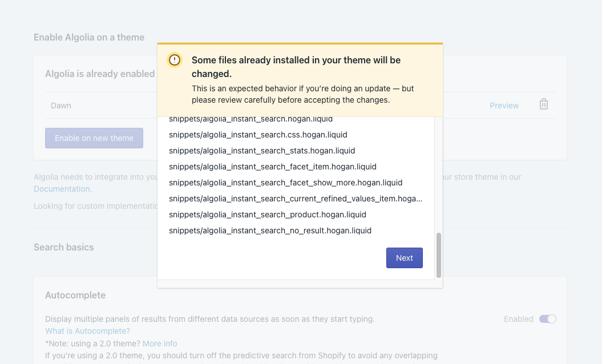
Task: Click the Autocomplete section heading
Action: (x=75, y=296)
